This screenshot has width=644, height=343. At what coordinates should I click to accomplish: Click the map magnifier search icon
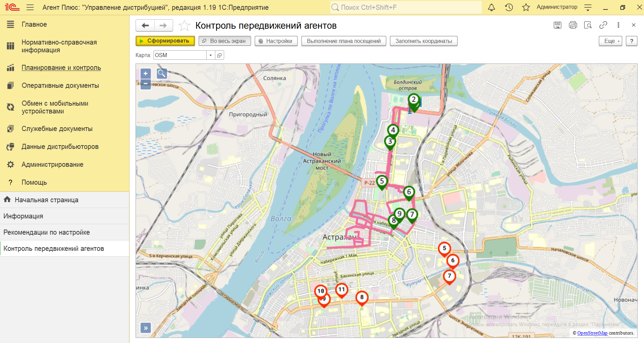(x=162, y=73)
